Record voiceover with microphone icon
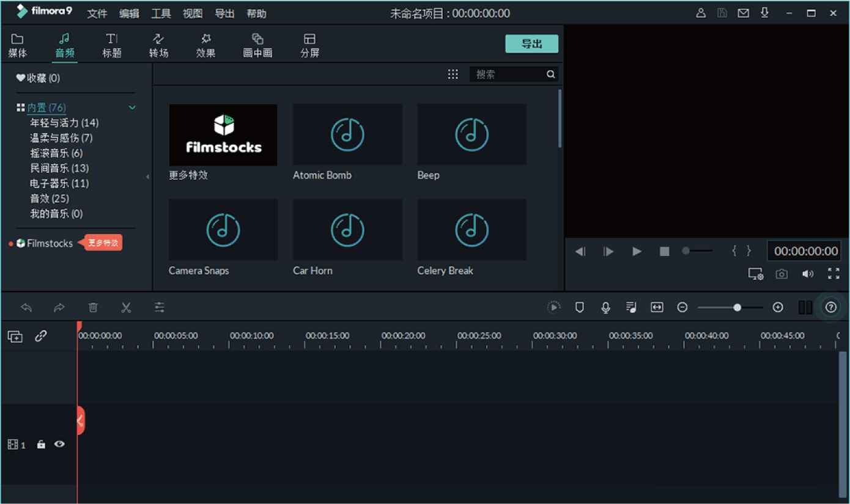This screenshot has width=850, height=504. 605,307
